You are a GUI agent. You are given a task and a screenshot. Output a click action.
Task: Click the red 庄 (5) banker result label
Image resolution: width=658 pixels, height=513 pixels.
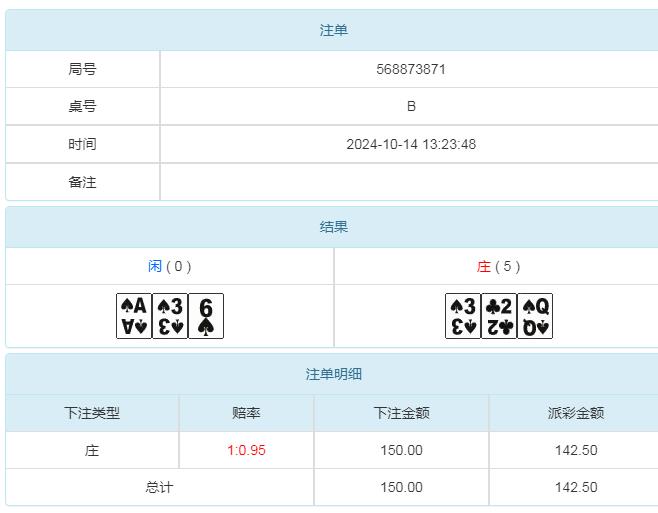point(498,266)
